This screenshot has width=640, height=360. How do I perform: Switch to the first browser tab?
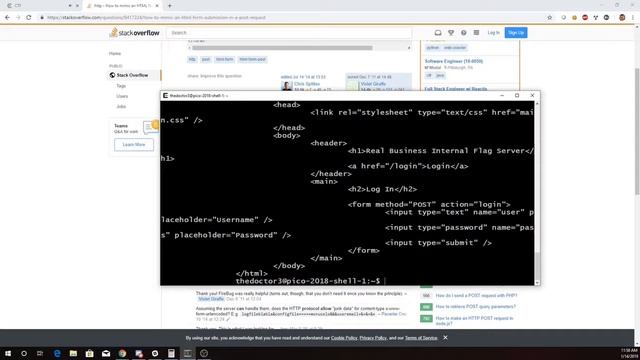(x=41, y=6)
